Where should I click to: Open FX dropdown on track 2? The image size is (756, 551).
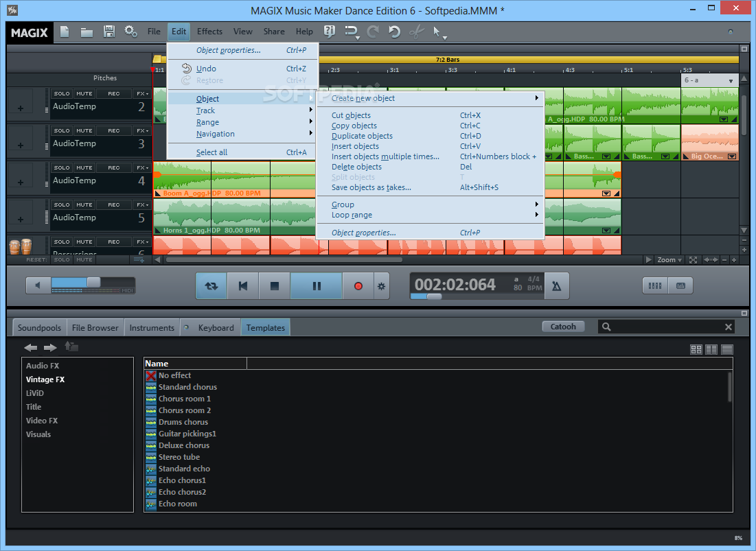[142, 93]
